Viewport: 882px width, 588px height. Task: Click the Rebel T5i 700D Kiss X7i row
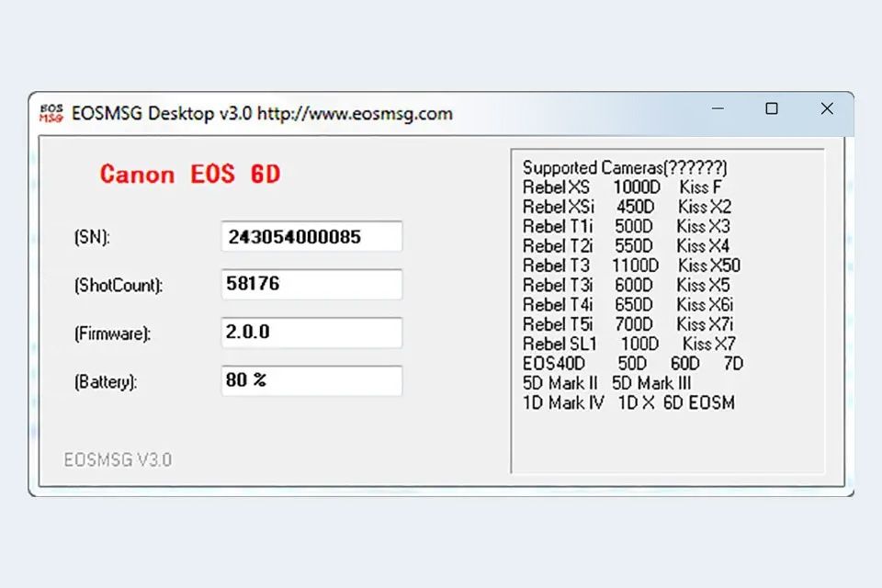pos(628,324)
